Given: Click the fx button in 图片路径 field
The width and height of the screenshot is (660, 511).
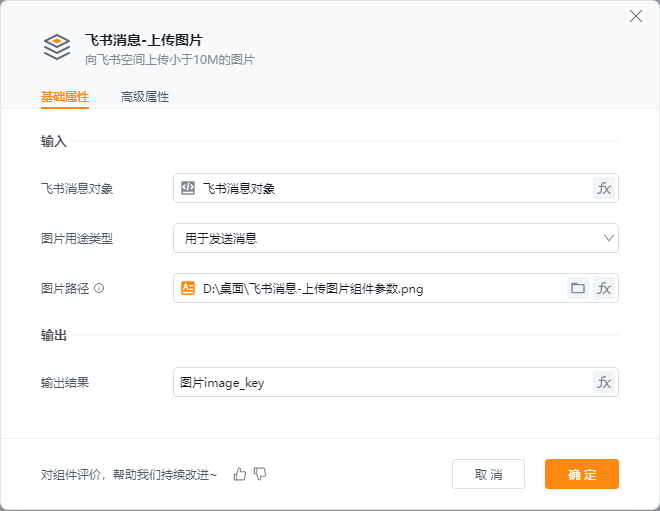Looking at the screenshot, I should pyautogui.click(x=604, y=288).
